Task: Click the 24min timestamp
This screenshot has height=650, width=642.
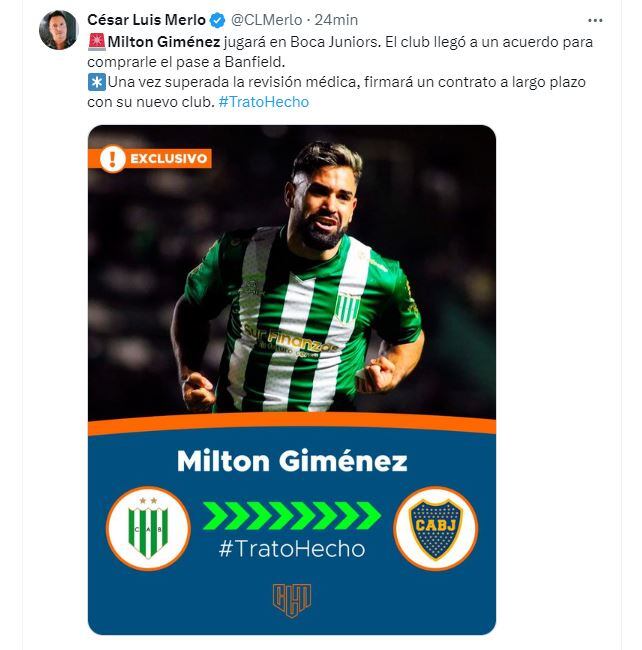Action: coord(336,20)
